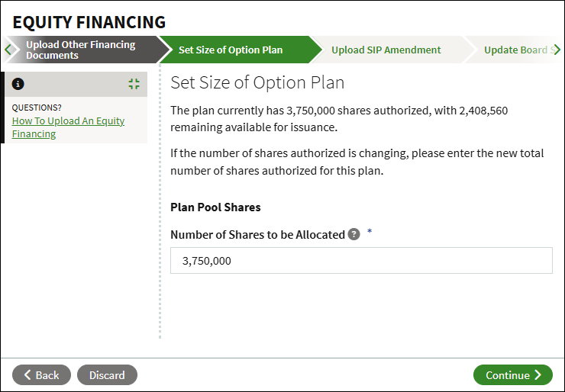Screen dimensions: 565x392
Task: Click the info circle icon in sidebar
Action: coord(18,84)
